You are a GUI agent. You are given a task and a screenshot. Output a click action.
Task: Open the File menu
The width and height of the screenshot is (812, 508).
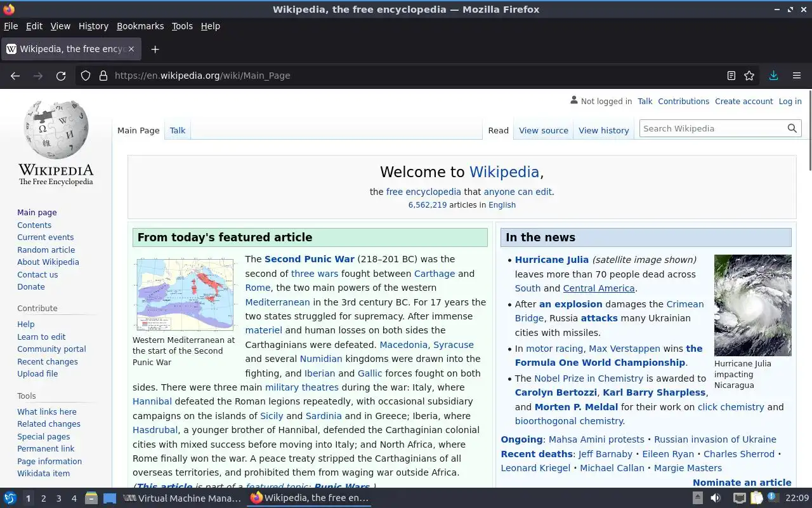(11, 26)
